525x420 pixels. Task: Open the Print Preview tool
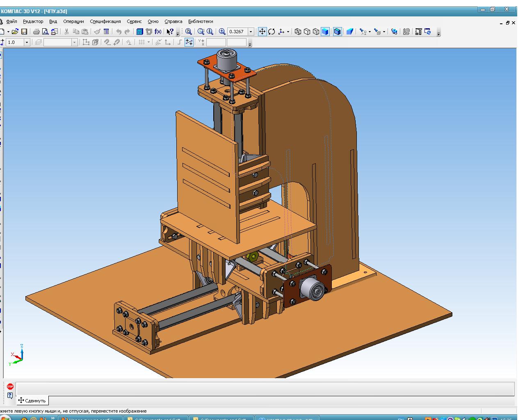tap(46, 32)
